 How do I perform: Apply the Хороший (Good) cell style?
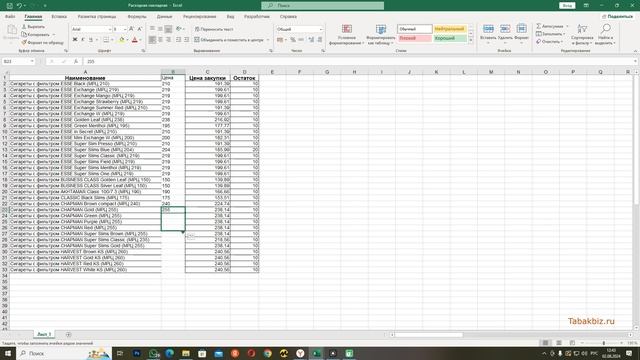(x=449, y=38)
